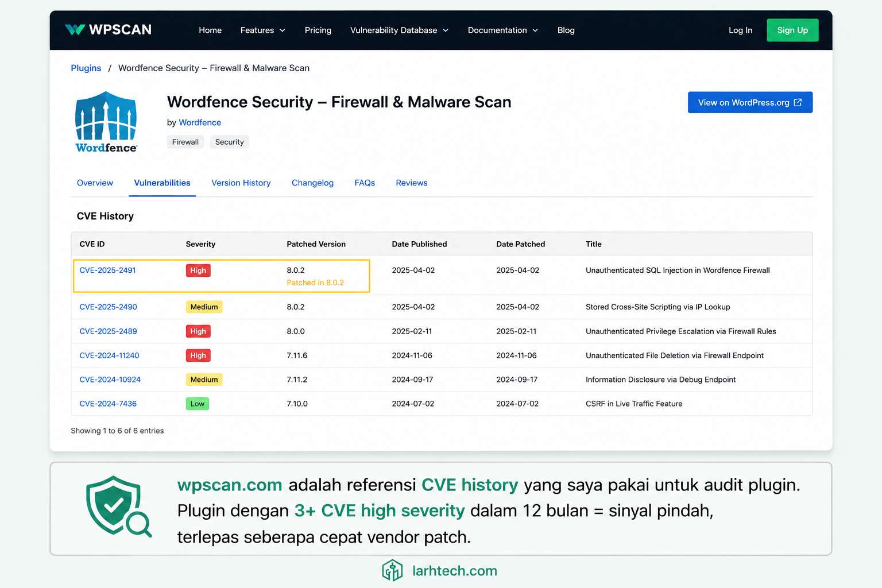Select patched version 7.10.0 cell
The image size is (882, 588).
tap(297, 403)
